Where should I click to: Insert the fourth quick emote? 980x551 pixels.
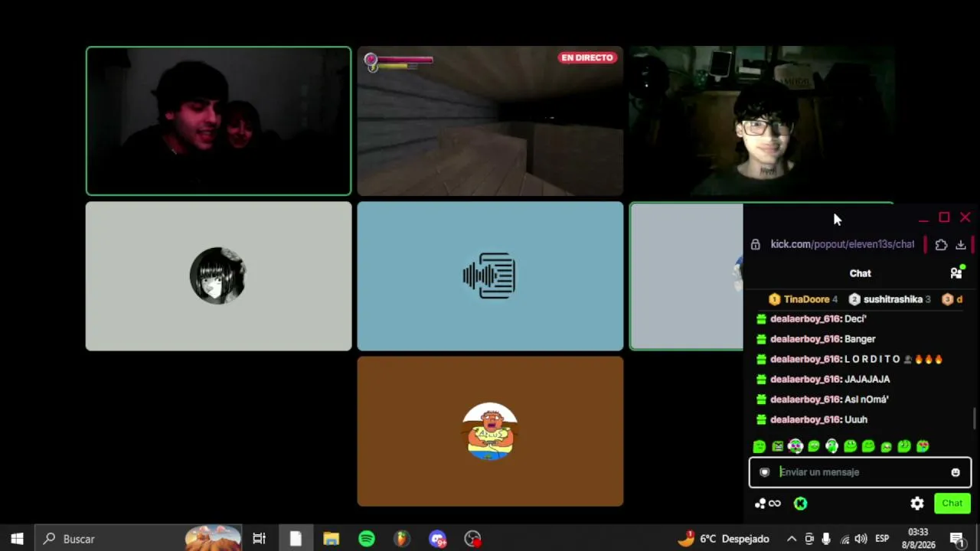coord(814,446)
